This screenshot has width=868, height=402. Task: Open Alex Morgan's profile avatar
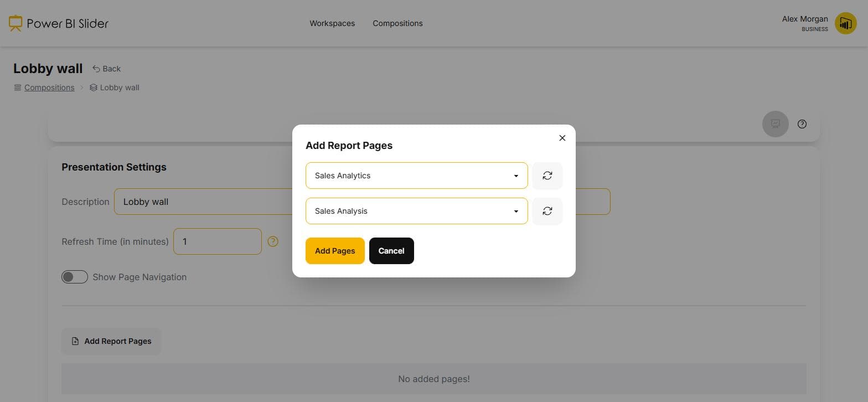coord(845,23)
